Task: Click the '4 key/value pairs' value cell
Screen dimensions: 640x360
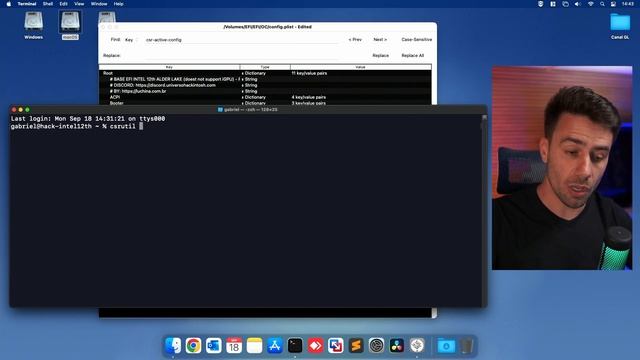Action: point(309,97)
